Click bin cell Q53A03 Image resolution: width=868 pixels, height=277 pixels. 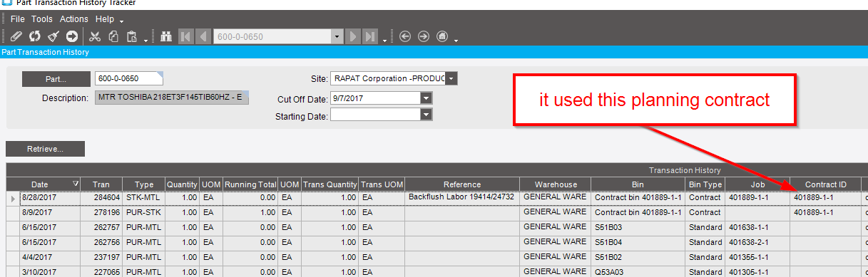pos(638,271)
